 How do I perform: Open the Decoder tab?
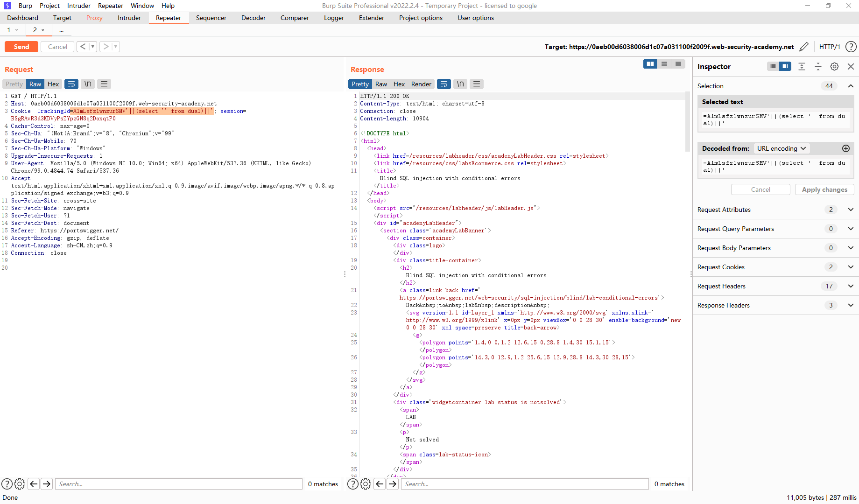click(x=253, y=18)
